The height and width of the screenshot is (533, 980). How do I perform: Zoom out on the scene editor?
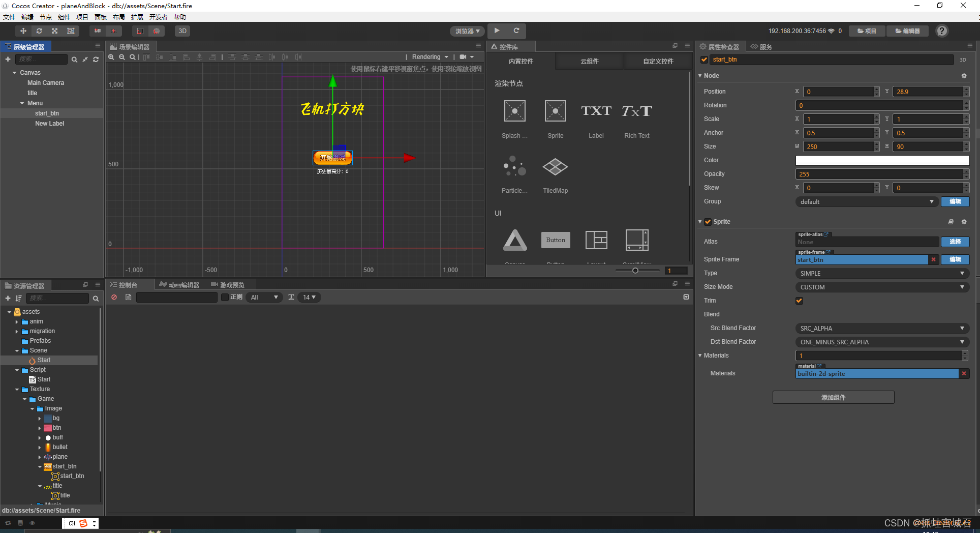pyautogui.click(x=122, y=57)
